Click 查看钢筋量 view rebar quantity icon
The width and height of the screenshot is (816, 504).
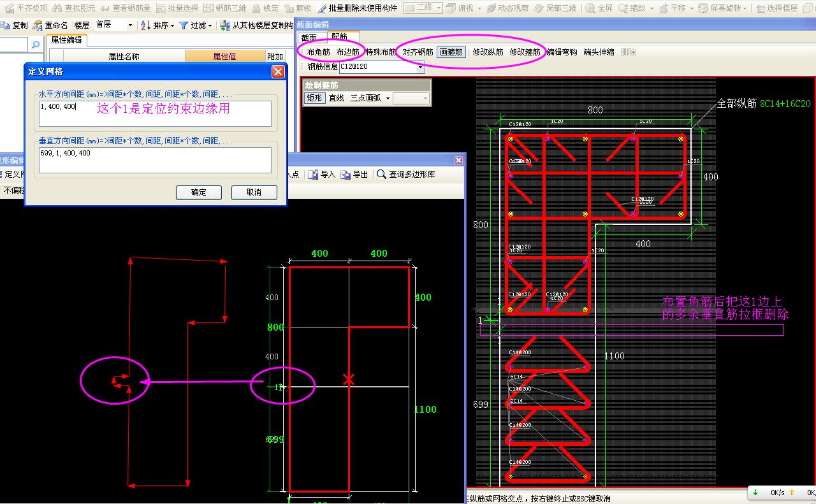click(105, 8)
